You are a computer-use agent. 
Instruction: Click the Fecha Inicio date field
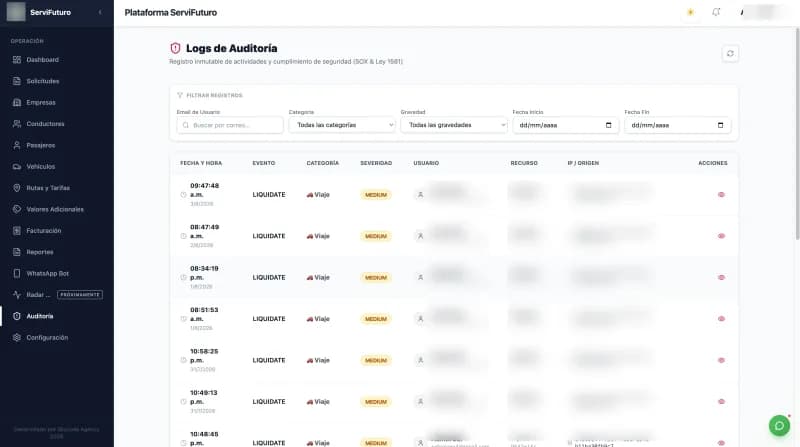pos(566,125)
